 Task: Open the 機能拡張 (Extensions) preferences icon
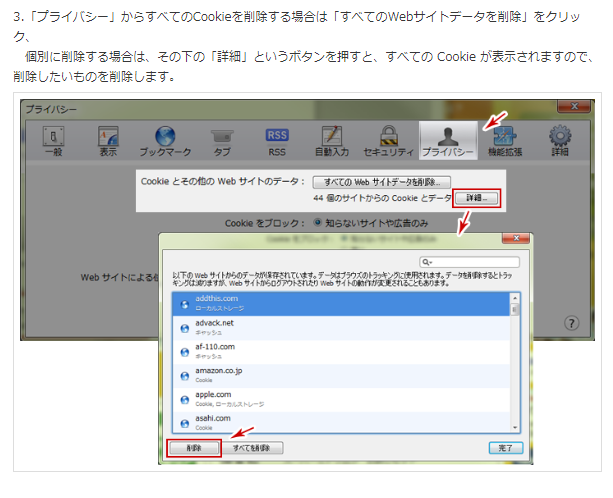tap(504, 139)
